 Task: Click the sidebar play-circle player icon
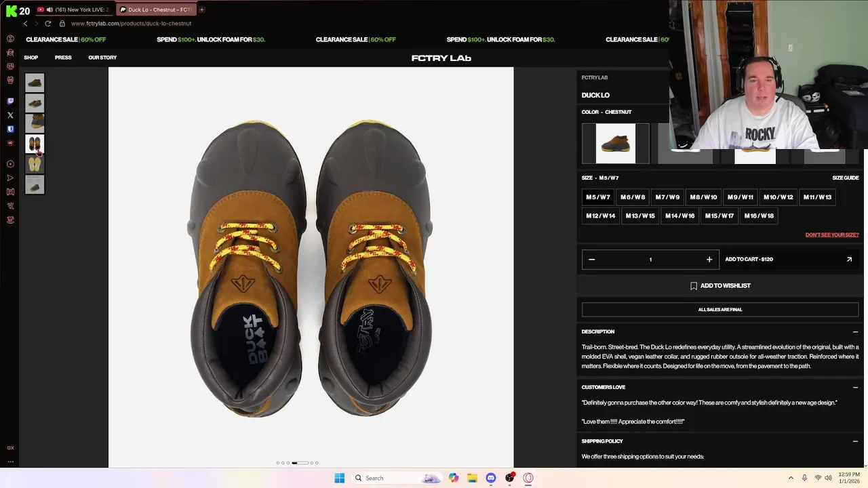10,164
